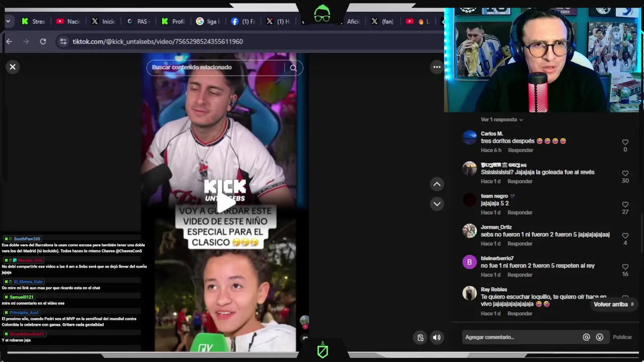
Task: Reply to bleinerberrio7's comment
Action: 520,275
